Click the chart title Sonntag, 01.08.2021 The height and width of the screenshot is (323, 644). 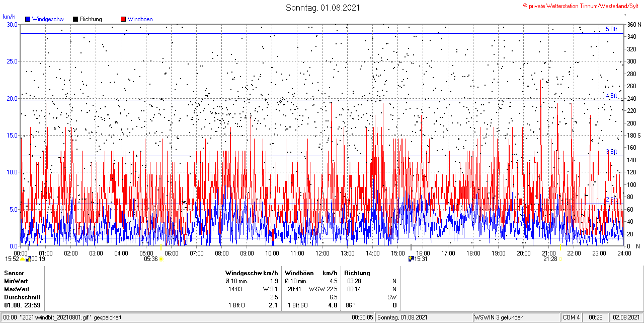(x=323, y=8)
